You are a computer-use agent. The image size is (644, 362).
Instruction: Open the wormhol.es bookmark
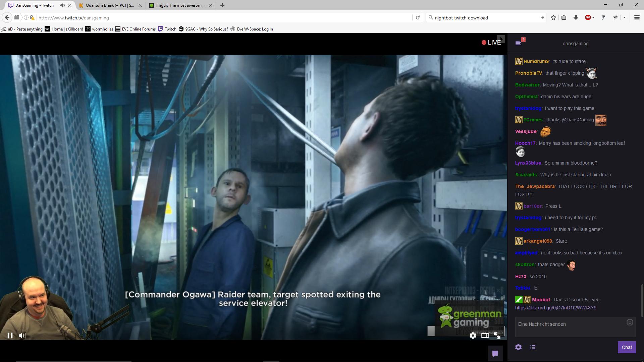click(99, 29)
